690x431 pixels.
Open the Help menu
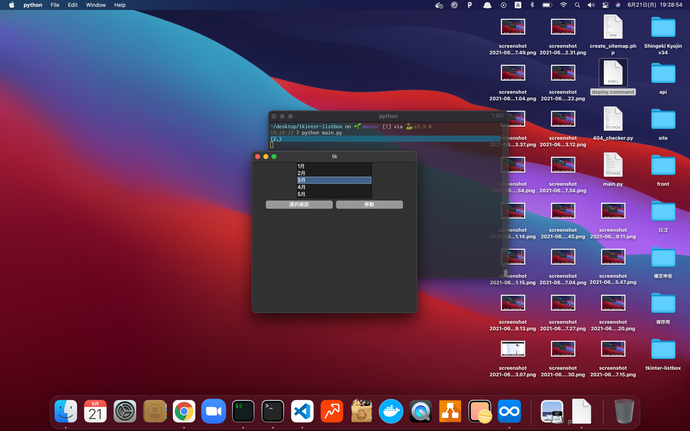[120, 5]
